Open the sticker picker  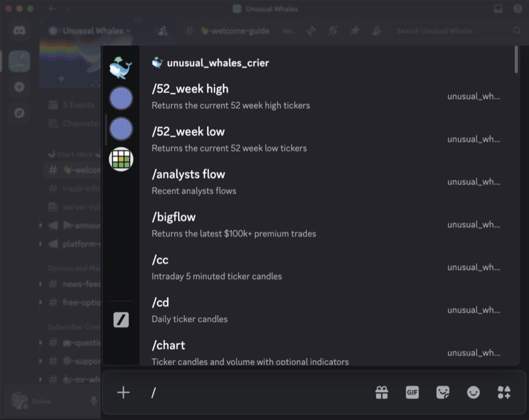443,392
